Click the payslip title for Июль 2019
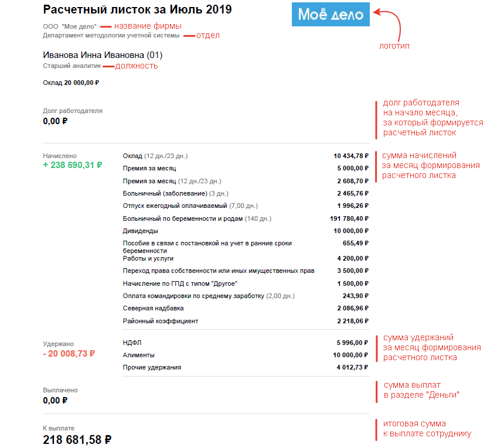The width and height of the screenshot is (504, 448). 137,10
